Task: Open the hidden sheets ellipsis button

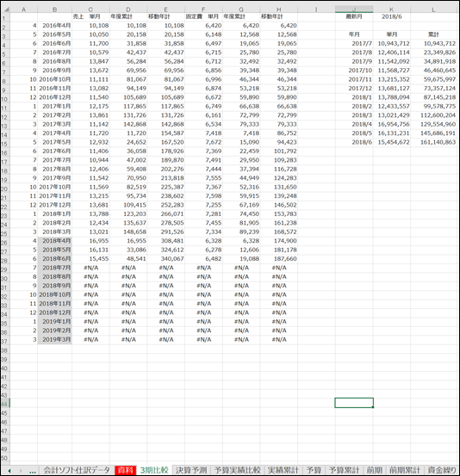Action: pos(33,471)
